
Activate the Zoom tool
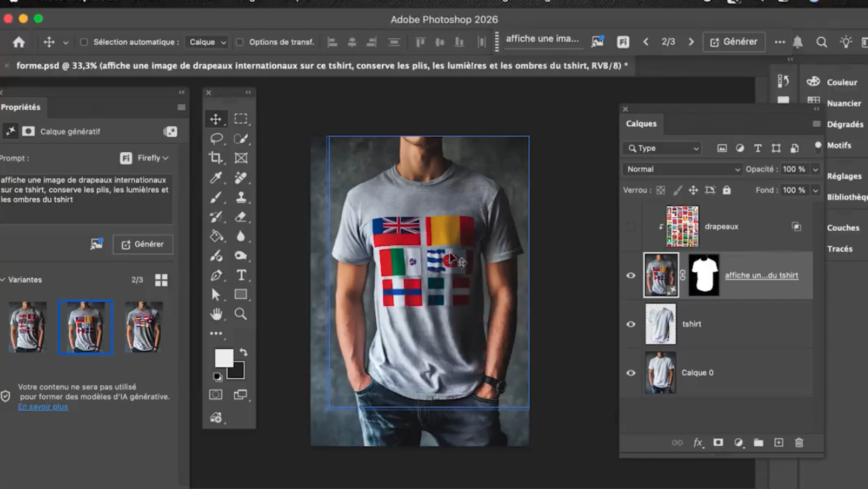click(x=241, y=314)
